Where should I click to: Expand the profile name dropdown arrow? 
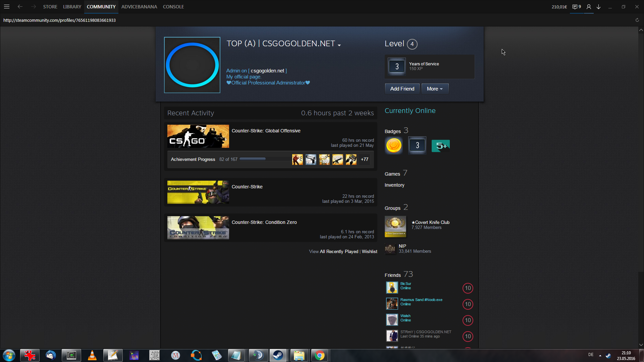(x=339, y=45)
